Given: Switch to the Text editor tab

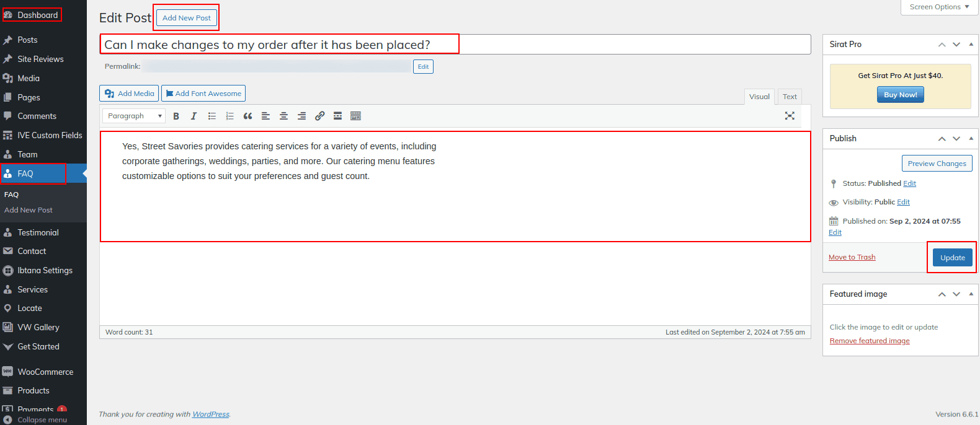Looking at the screenshot, I should click(790, 97).
